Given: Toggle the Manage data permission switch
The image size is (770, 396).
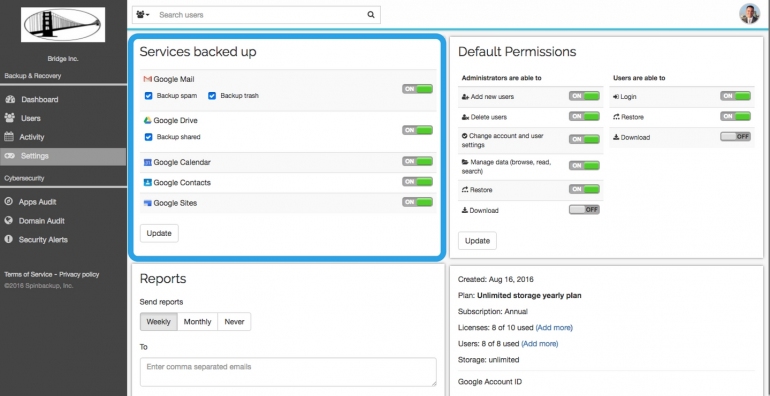Looking at the screenshot, I should (584, 166).
